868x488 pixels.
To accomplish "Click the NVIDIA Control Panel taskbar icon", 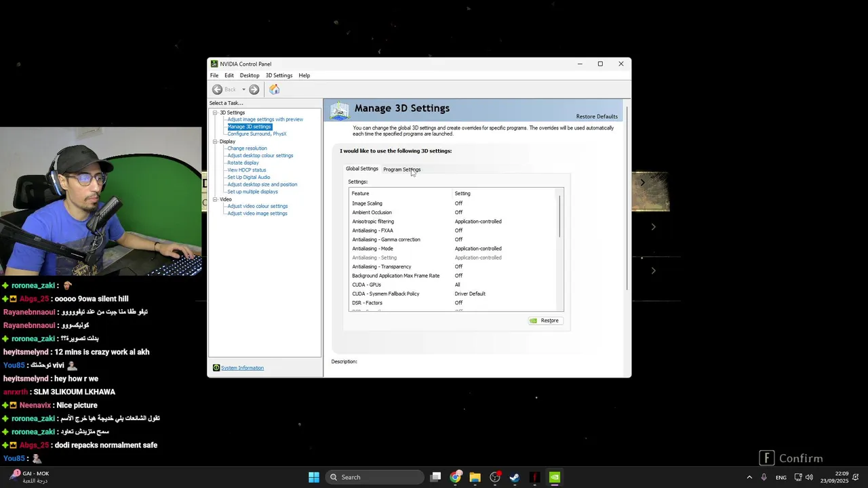I will click(x=554, y=477).
